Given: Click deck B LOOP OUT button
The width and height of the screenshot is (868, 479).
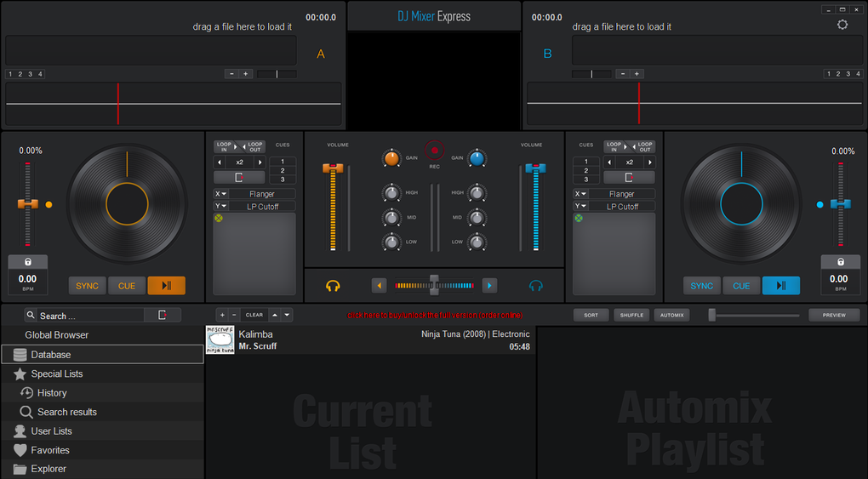Looking at the screenshot, I should [x=645, y=146].
